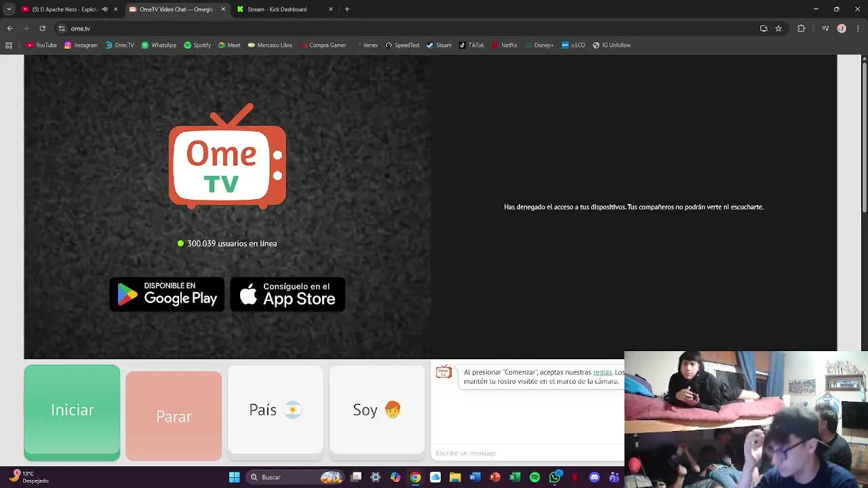Open Spotify from the taskbar
Viewport: 868px width, 488px height.
point(534,477)
